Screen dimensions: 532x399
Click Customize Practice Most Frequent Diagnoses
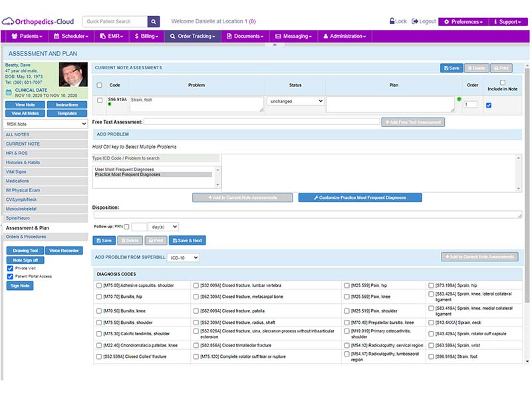360,198
